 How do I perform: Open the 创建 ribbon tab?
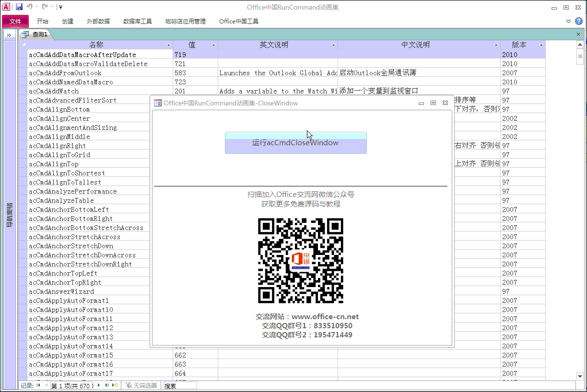point(68,21)
